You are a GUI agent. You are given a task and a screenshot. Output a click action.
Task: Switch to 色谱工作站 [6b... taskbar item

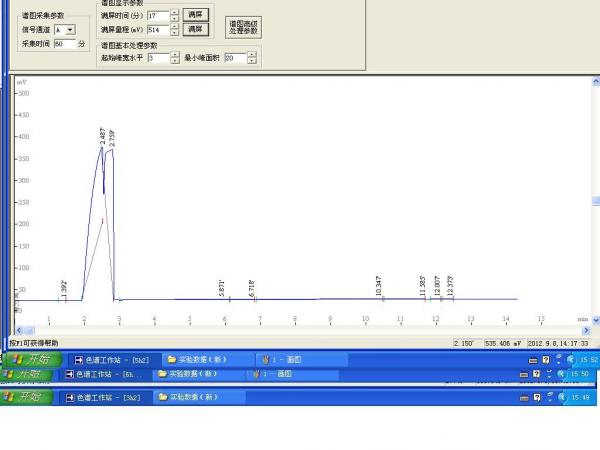105,374
